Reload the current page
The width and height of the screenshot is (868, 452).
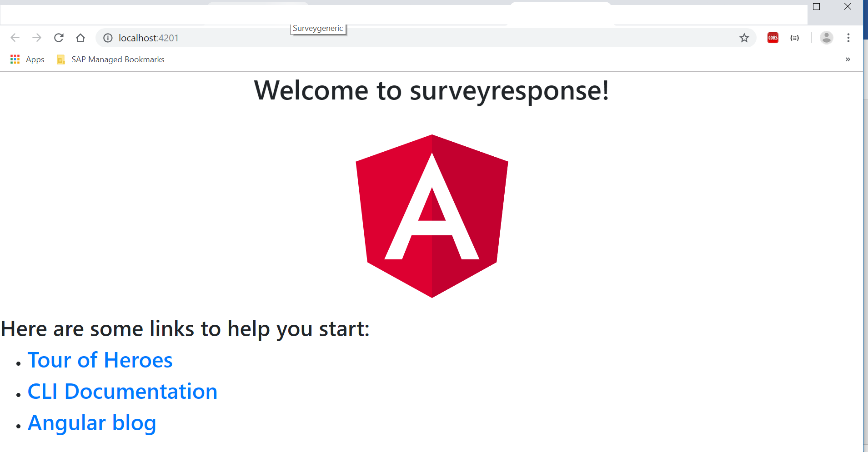59,38
